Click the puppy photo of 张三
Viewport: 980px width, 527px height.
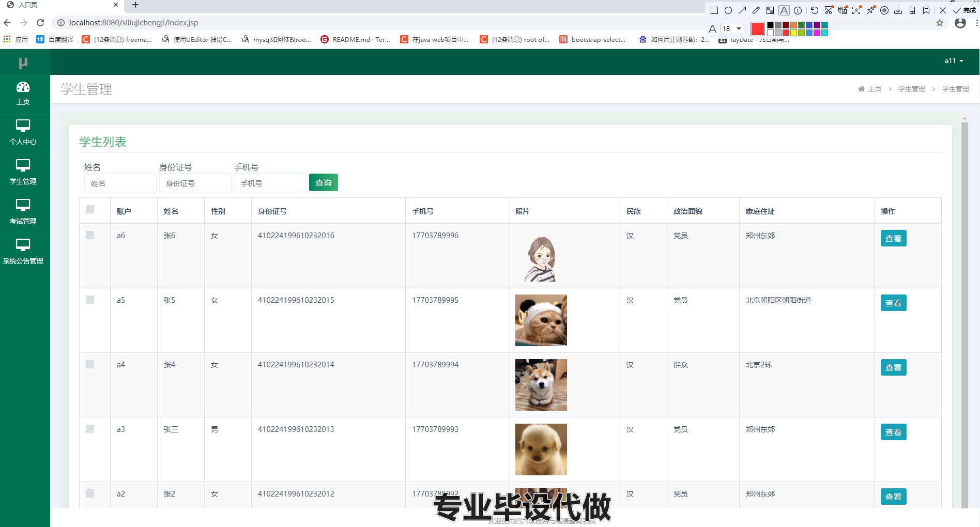coord(541,450)
